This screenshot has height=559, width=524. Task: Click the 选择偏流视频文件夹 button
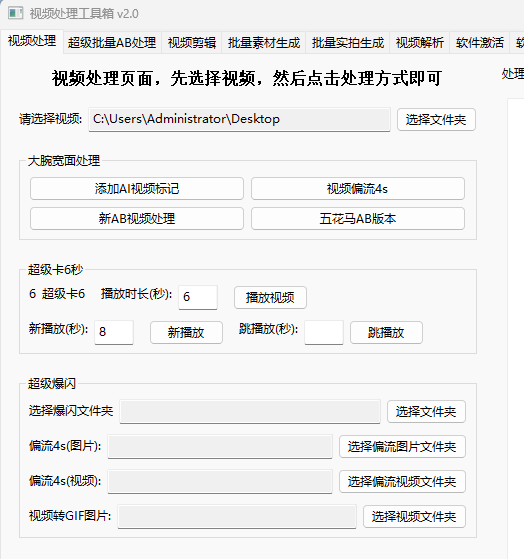(x=402, y=482)
